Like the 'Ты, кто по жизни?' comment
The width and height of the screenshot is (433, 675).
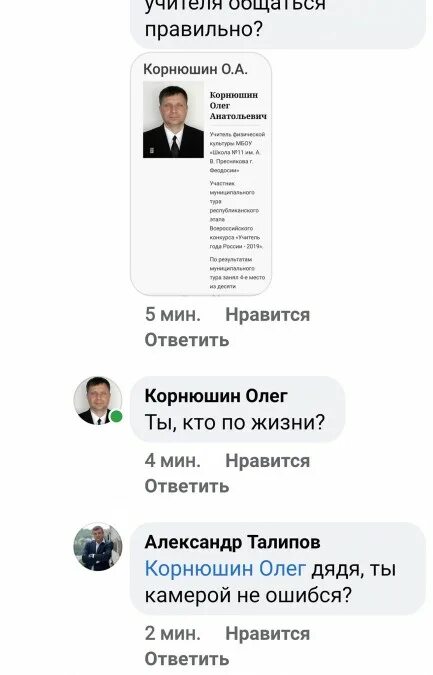click(267, 461)
